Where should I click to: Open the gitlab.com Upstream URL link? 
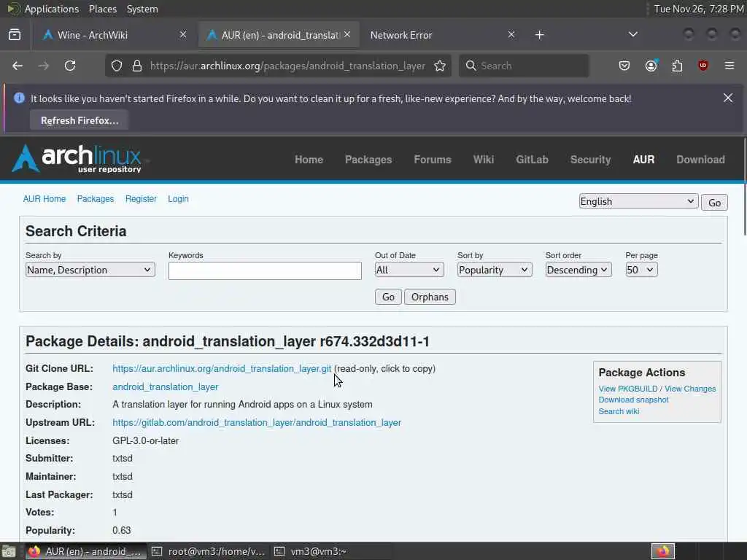(257, 422)
